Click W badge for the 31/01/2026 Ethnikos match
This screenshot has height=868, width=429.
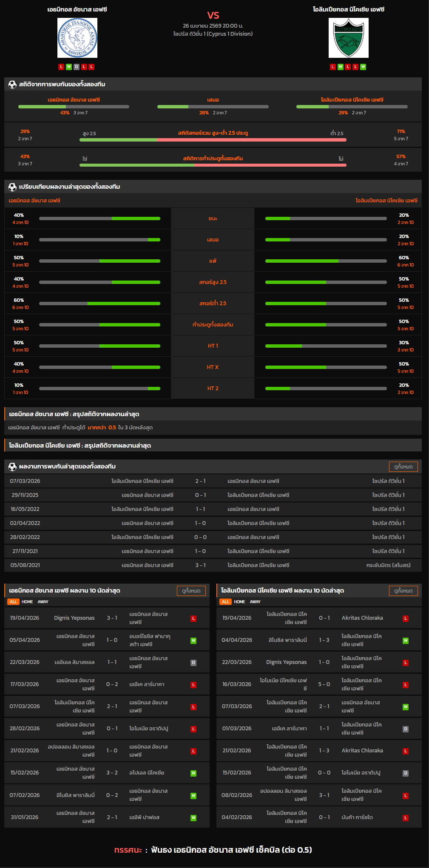click(193, 817)
